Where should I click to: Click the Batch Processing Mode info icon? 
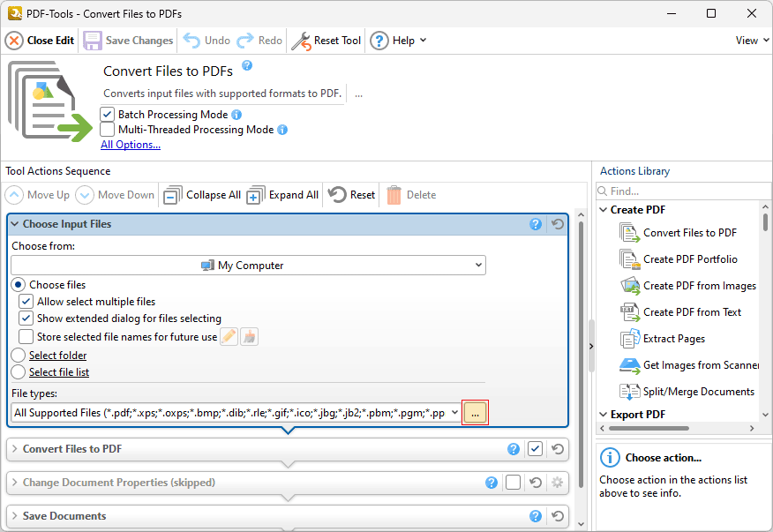click(236, 115)
